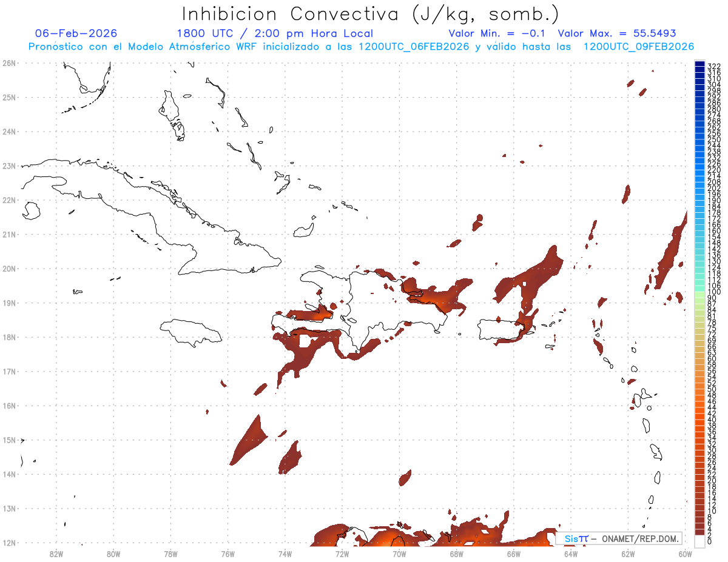Screen dimensions: 728x562
Task: Click the '22N' latitude label
Action: [8, 200]
